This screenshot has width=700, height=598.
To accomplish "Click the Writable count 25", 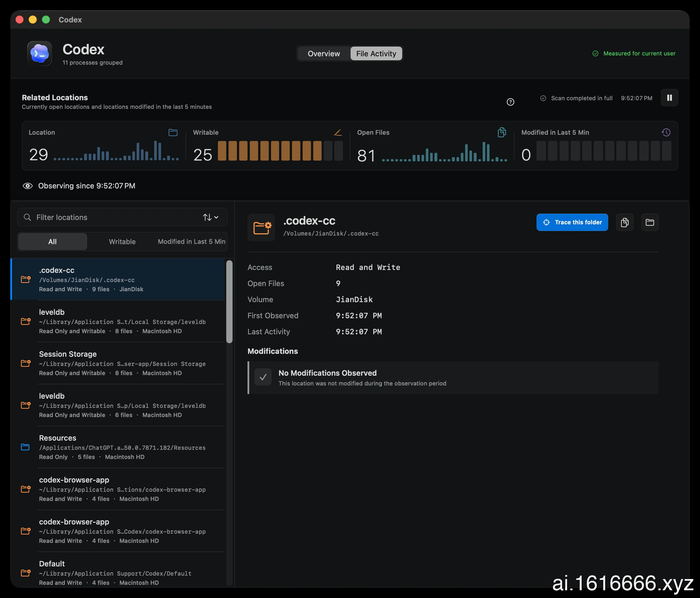I will point(203,155).
